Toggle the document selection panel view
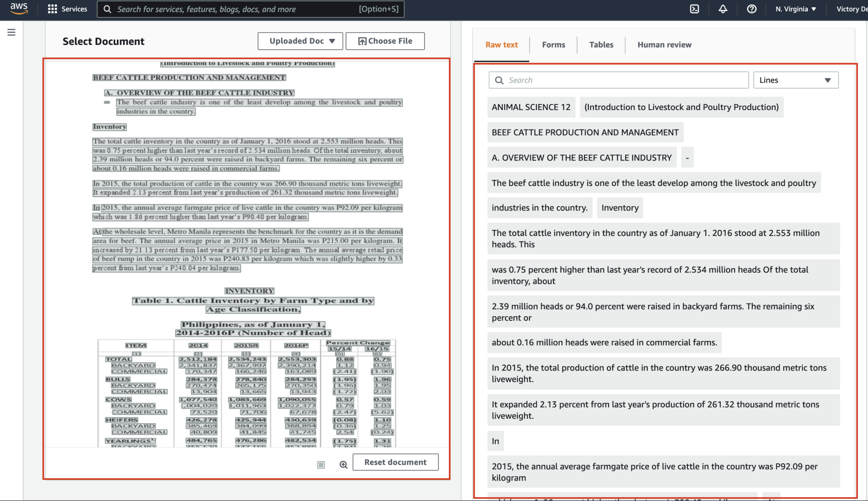 click(11, 33)
